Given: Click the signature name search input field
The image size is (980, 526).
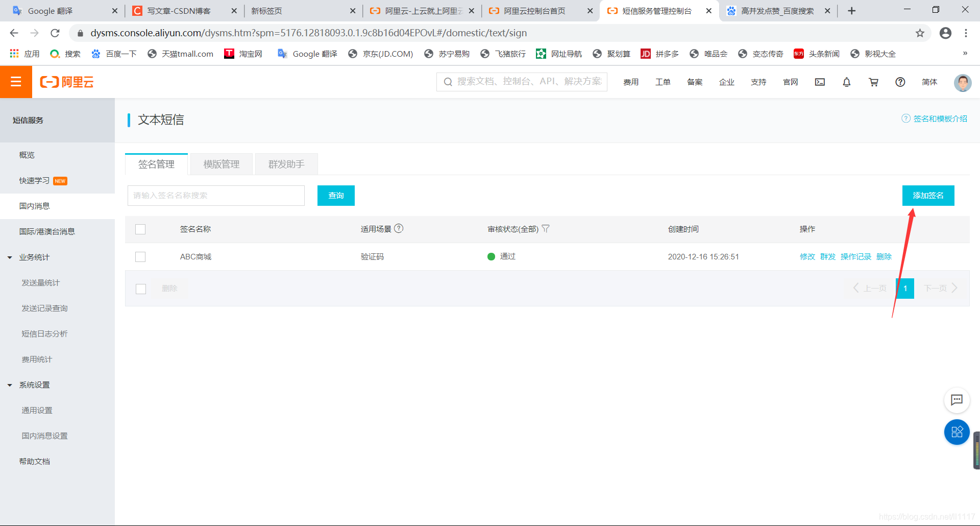Looking at the screenshot, I should (x=216, y=196).
